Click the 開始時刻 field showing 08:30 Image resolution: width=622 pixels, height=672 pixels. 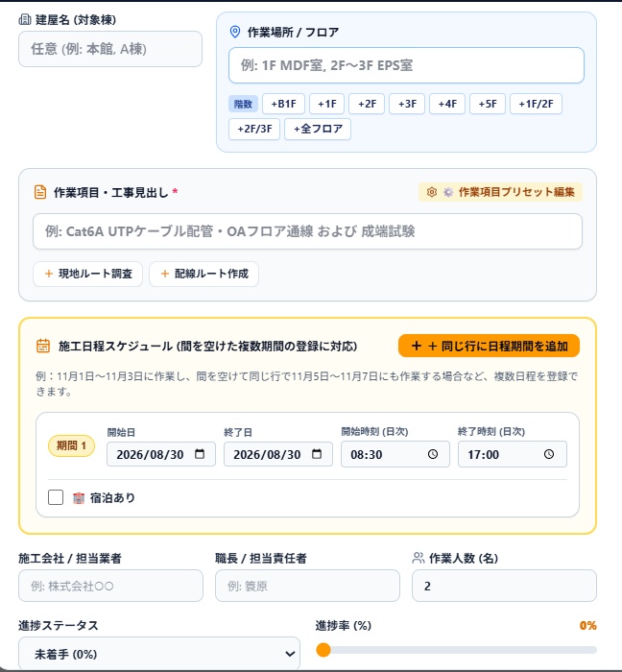395,454
